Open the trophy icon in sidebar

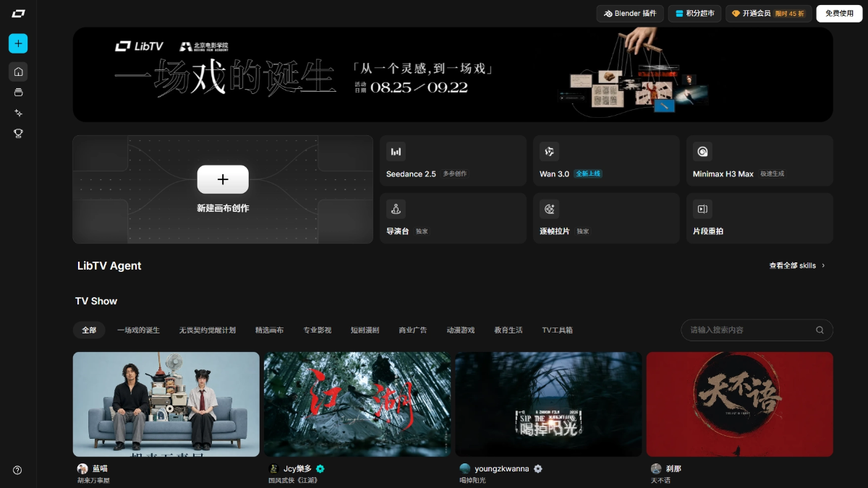click(x=18, y=134)
